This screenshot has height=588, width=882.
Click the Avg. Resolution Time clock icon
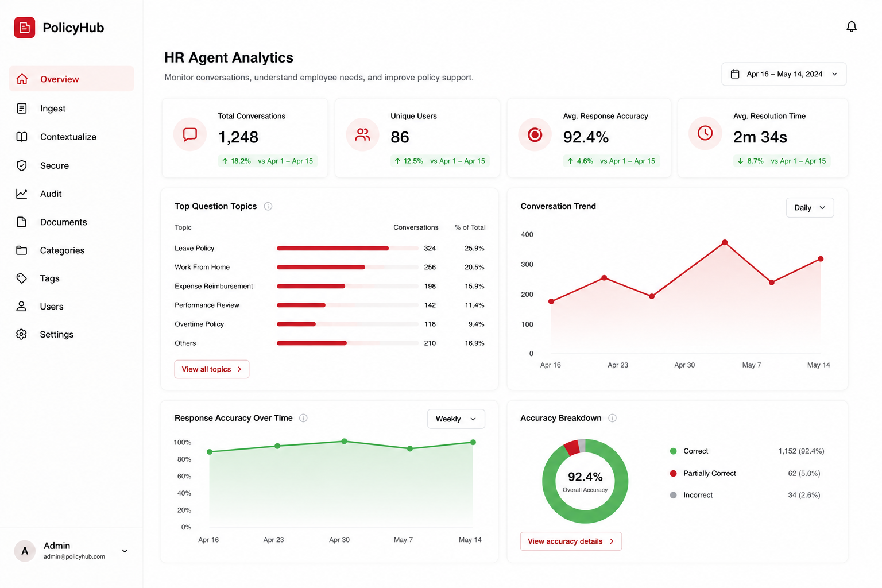(x=705, y=133)
